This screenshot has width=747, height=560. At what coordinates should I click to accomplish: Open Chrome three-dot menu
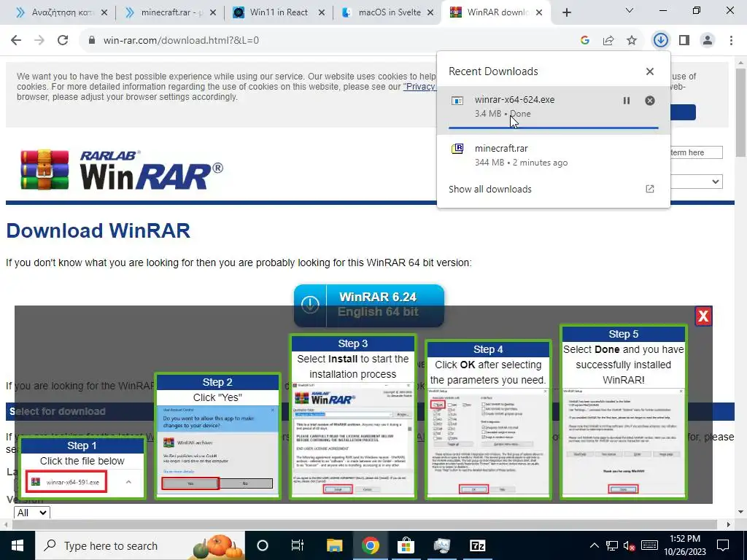pos(731,41)
